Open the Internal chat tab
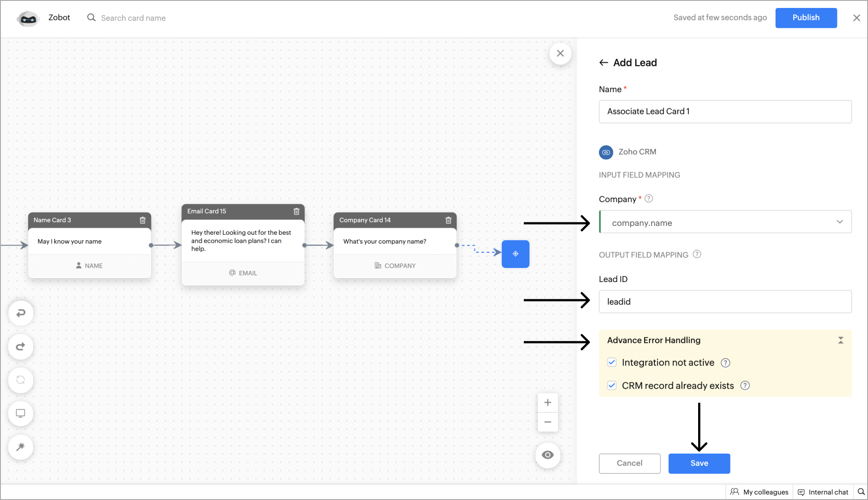This screenshot has height=500, width=868. coord(823,492)
